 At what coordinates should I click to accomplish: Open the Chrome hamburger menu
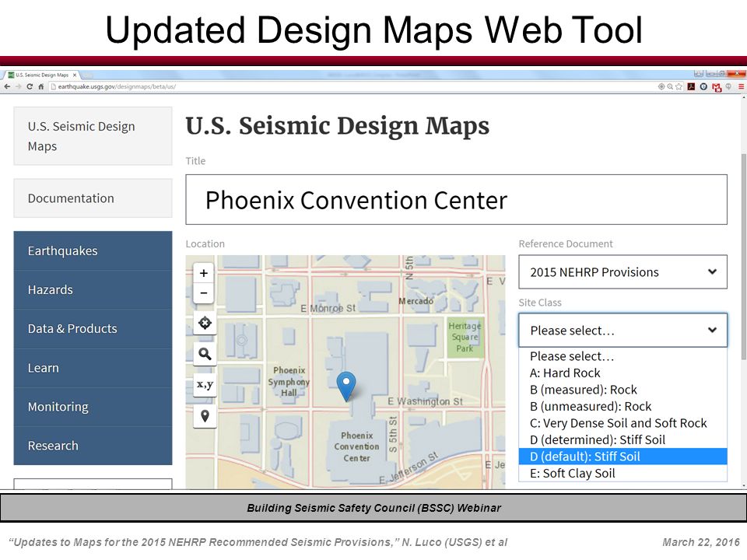click(742, 86)
